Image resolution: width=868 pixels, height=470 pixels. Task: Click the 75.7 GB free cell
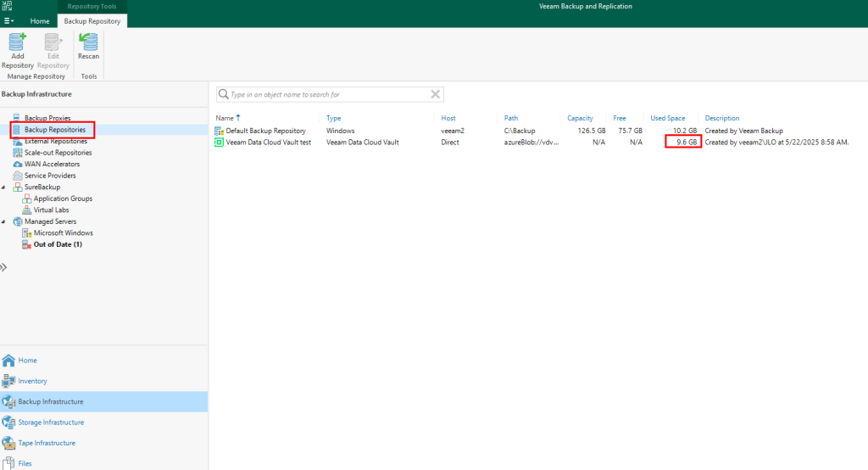[x=631, y=131]
